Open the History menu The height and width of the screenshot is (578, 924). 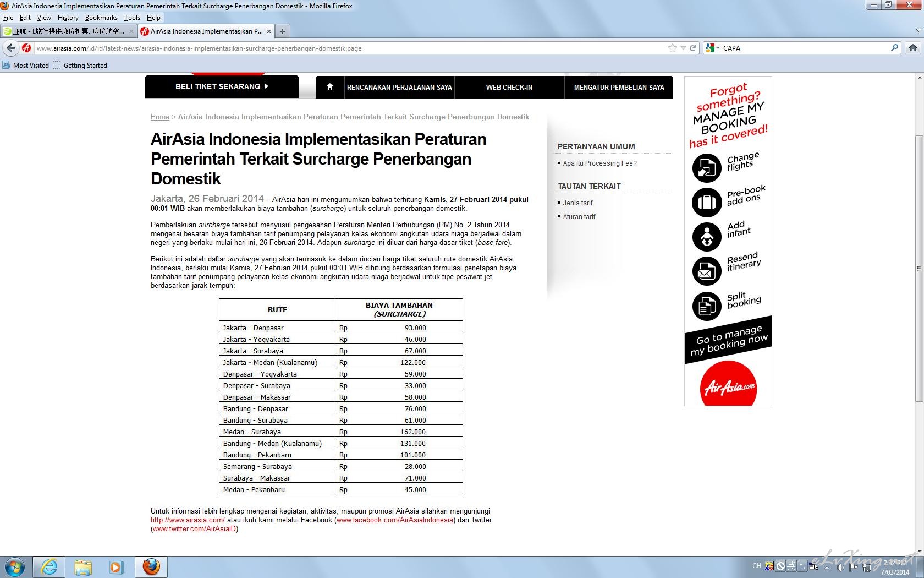pyautogui.click(x=68, y=18)
